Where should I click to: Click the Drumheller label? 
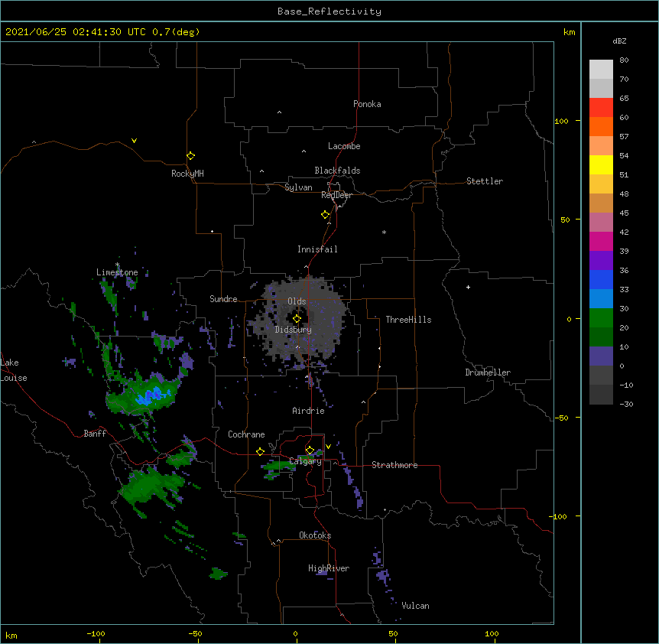pyautogui.click(x=488, y=372)
